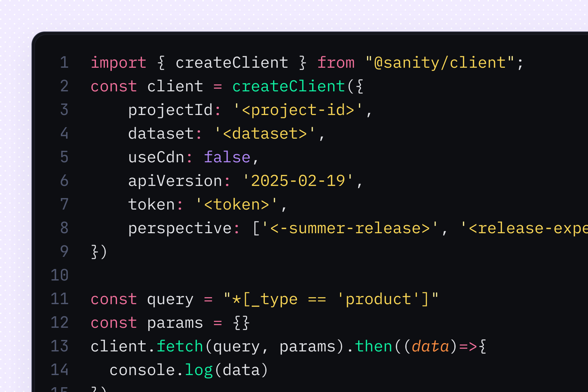
Task: Click the 'projectId' property key
Action: click(170, 110)
